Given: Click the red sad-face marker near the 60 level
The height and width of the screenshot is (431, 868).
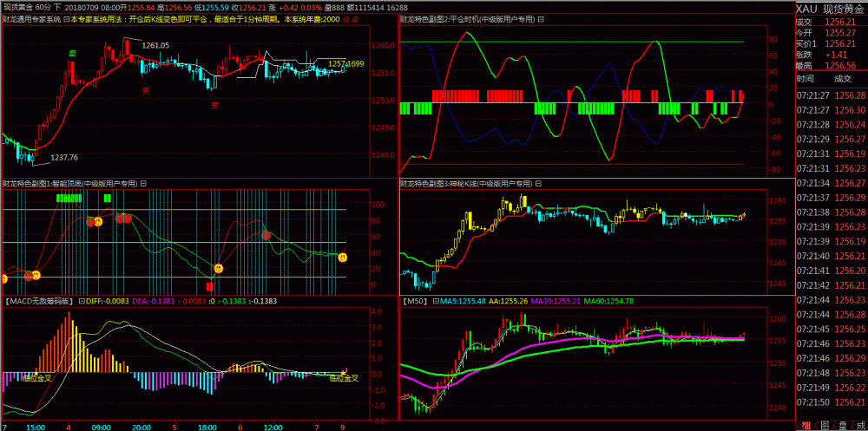Looking at the screenshot, I should 266,235.
